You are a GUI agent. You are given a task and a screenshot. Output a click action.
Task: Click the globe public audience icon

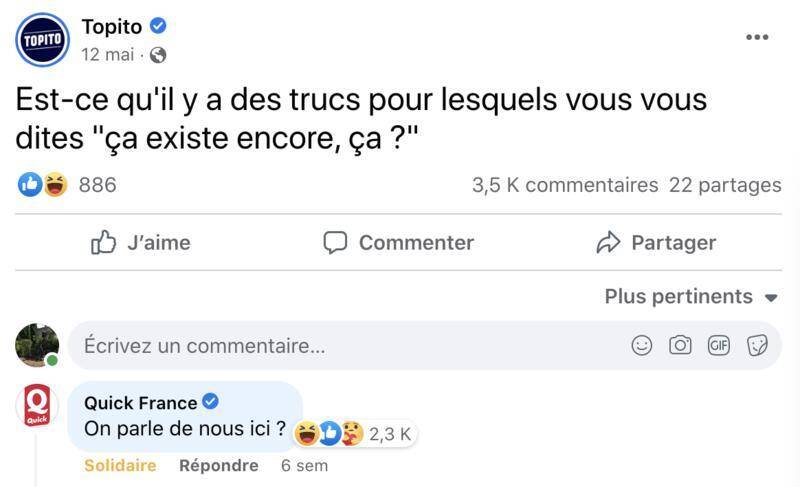click(158, 55)
